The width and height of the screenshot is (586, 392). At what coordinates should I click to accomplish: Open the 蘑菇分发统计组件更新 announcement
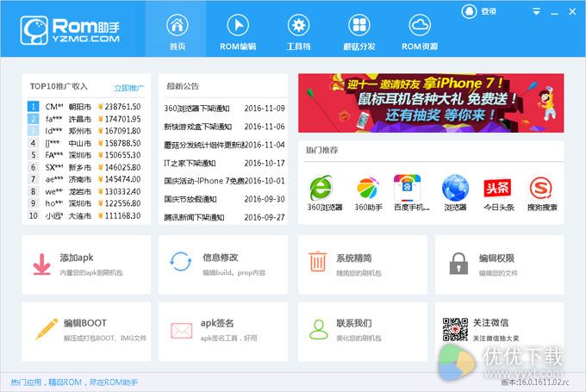point(203,145)
